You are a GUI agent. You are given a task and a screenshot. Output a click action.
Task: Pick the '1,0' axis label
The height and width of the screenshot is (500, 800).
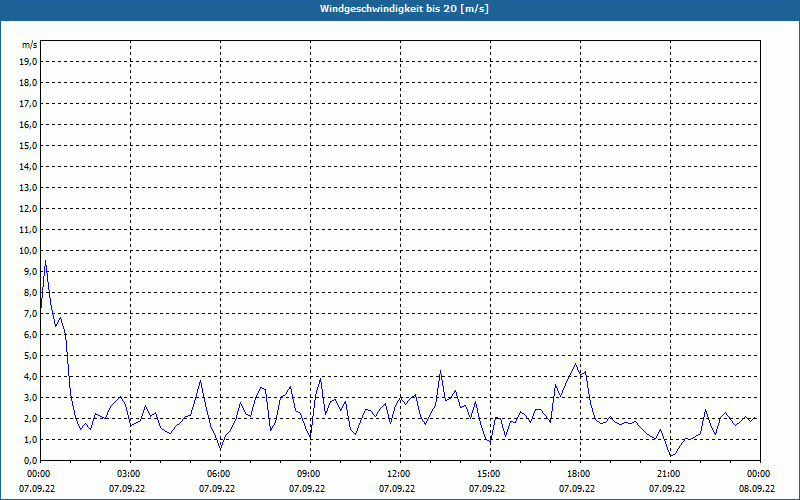pos(30,439)
